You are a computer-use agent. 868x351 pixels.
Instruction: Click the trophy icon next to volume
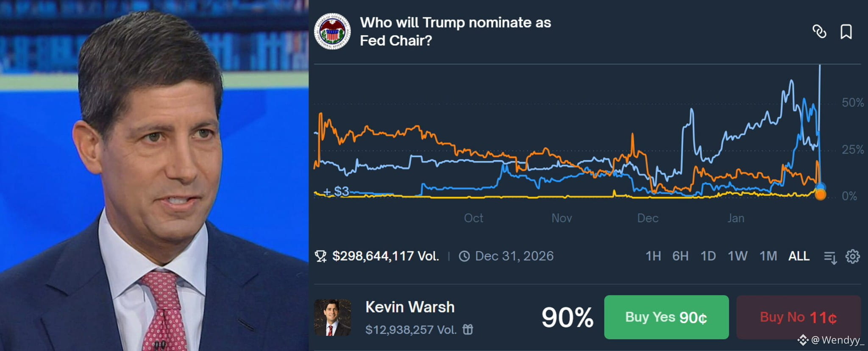[x=320, y=256]
